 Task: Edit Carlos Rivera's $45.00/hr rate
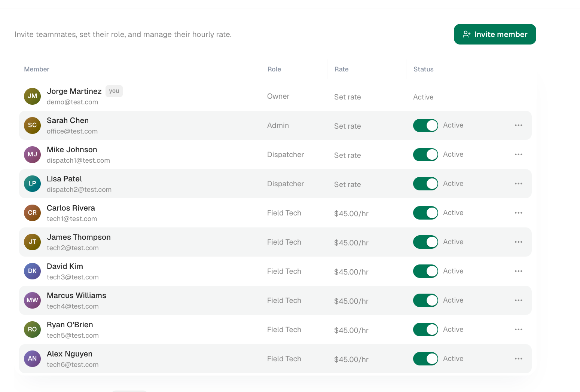pyautogui.click(x=351, y=214)
